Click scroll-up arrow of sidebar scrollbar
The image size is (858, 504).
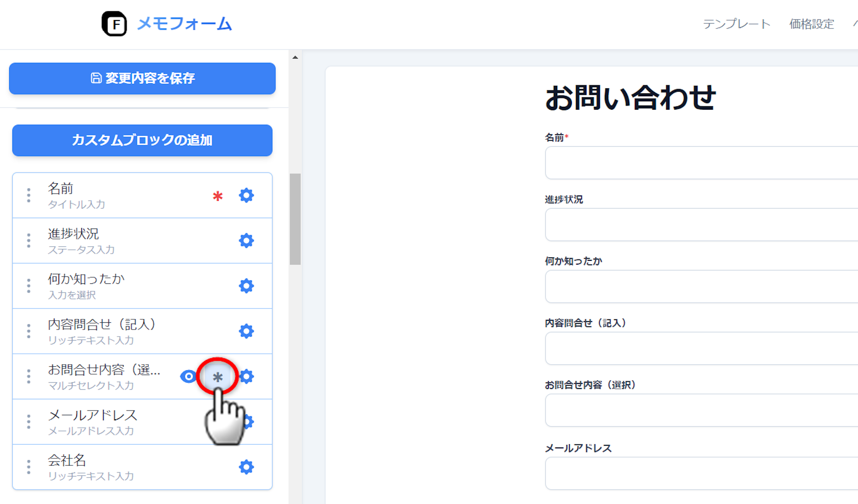click(295, 57)
